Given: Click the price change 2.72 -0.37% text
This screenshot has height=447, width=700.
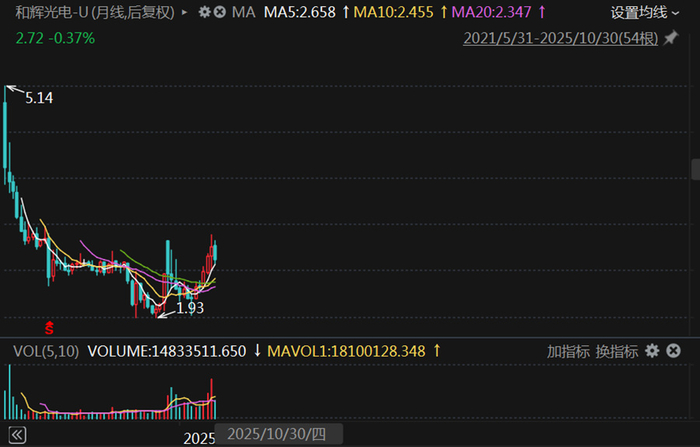Looking at the screenshot, I should [55, 38].
